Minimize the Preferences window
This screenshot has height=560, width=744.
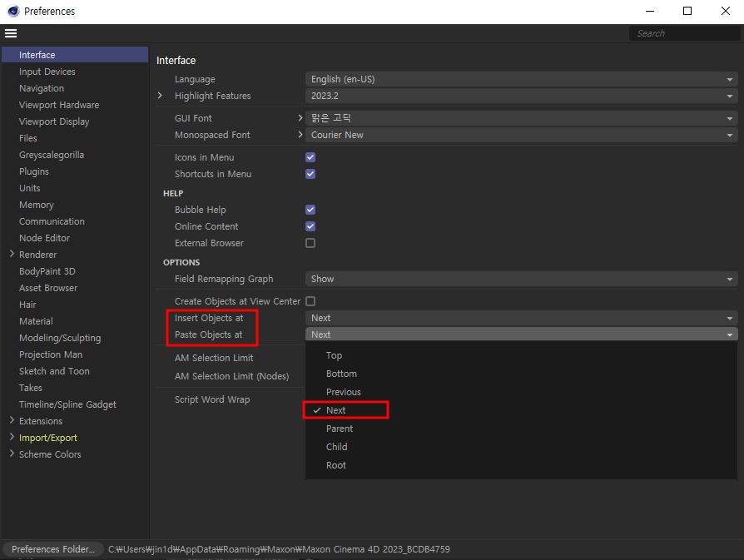click(x=650, y=11)
